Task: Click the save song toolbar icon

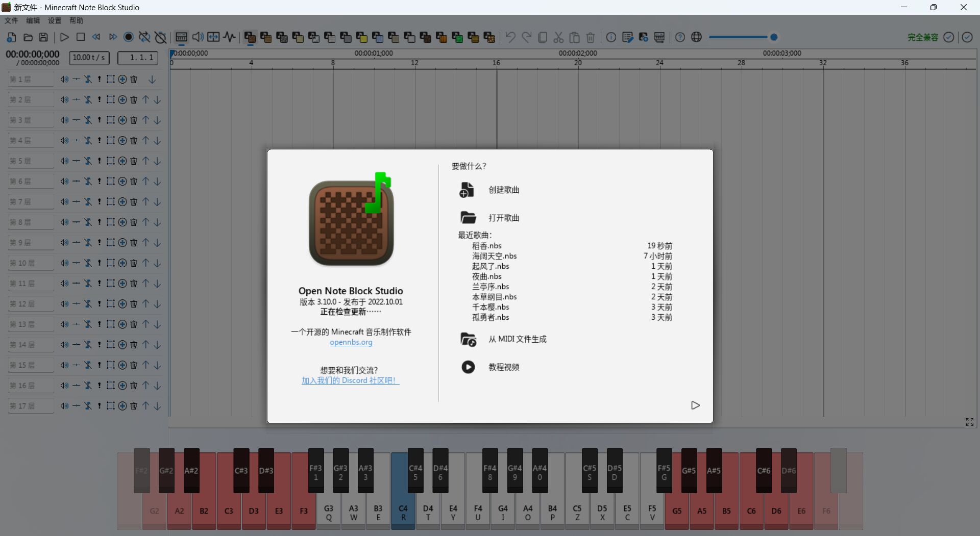Action: 43,37
